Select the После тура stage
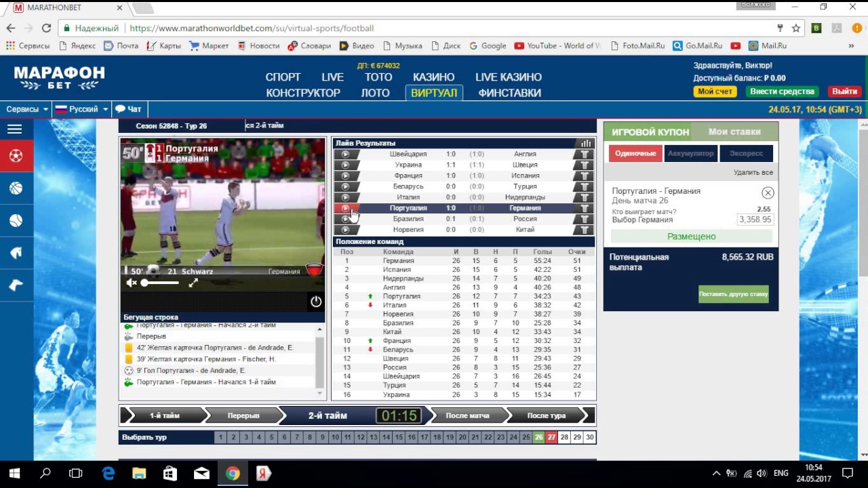 547,415
